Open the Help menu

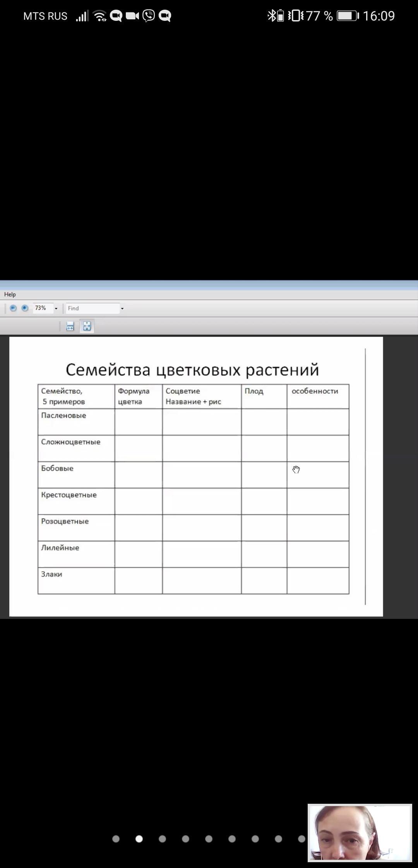pos(10,294)
